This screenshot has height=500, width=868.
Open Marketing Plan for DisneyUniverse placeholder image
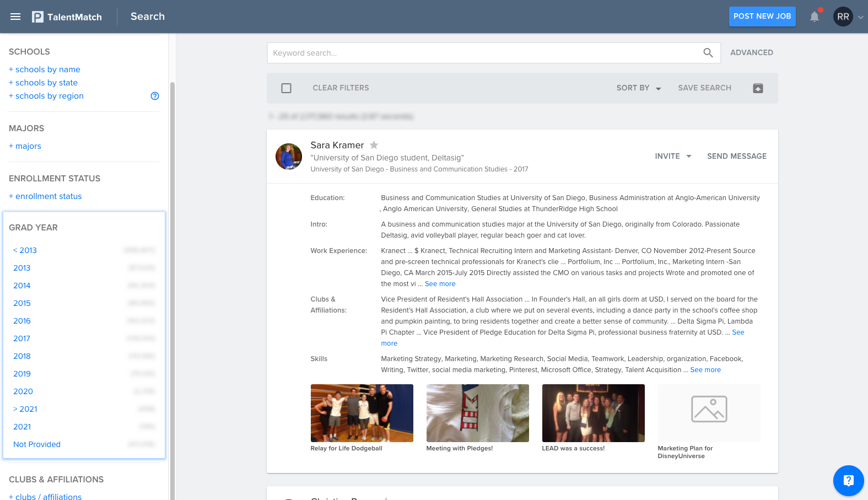[x=709, y=413]
